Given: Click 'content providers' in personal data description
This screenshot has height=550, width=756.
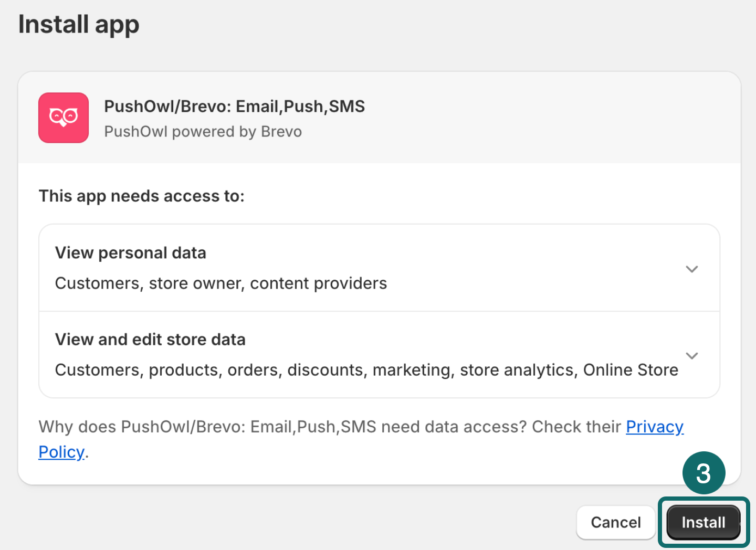Looking at the screenshot, I should point(318,283).
